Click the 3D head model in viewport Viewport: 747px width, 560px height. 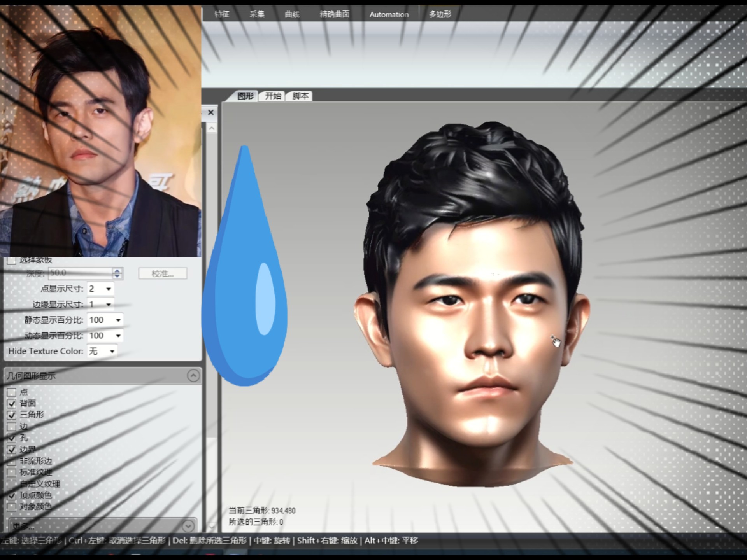(473, 303)
